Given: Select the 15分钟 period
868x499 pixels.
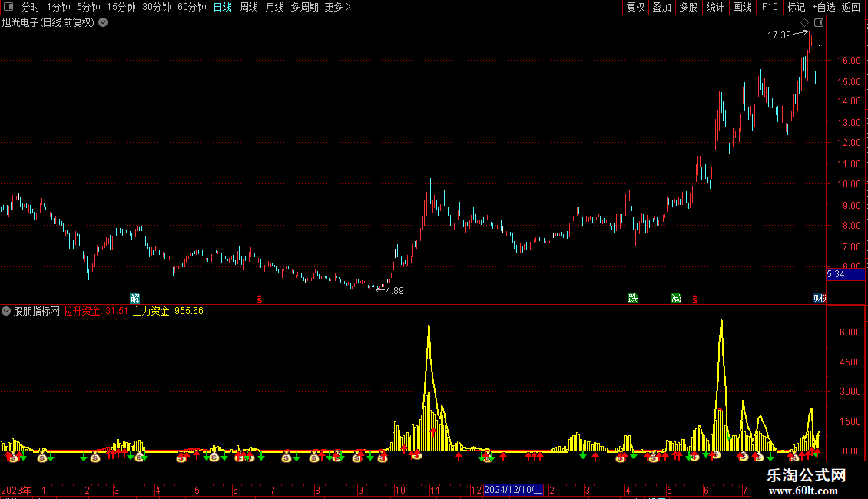Looking at the screenshot, I should pyautogui.click(x=121, y=7).
